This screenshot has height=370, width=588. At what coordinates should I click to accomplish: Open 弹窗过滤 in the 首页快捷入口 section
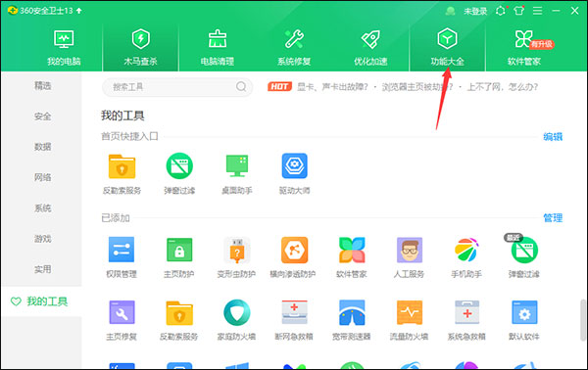tap(179, 174)
